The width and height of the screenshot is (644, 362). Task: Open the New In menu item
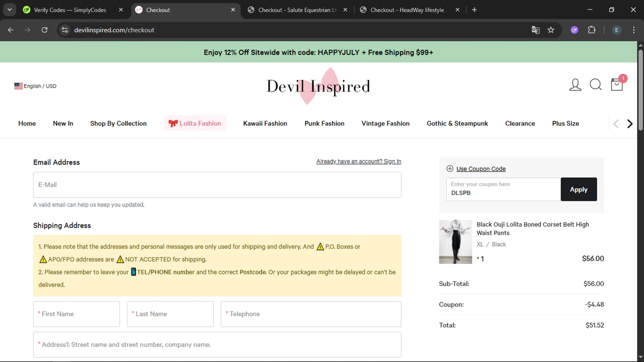63,124
